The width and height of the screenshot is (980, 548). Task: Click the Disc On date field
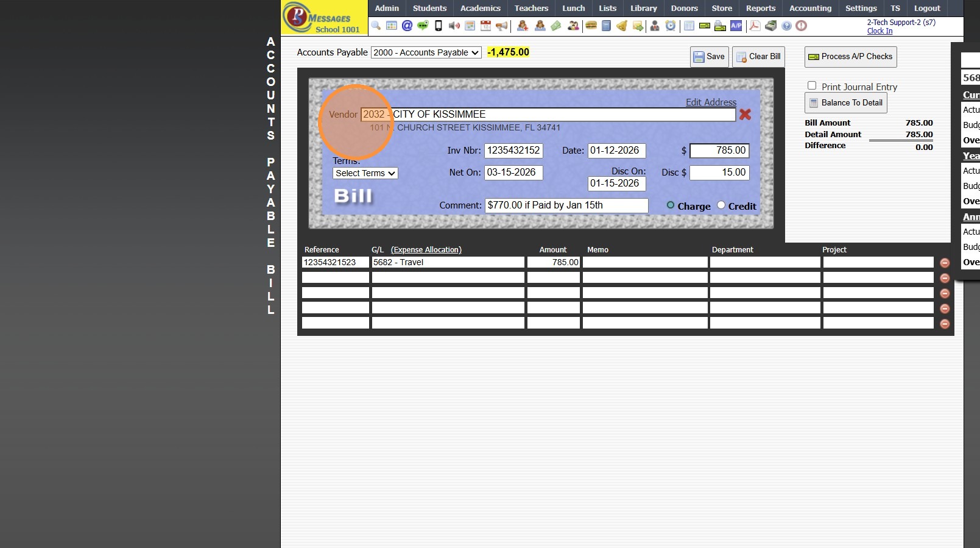(616, 183)
